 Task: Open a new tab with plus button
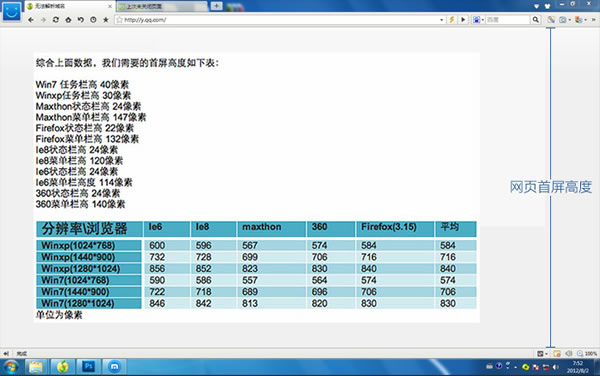216,6
